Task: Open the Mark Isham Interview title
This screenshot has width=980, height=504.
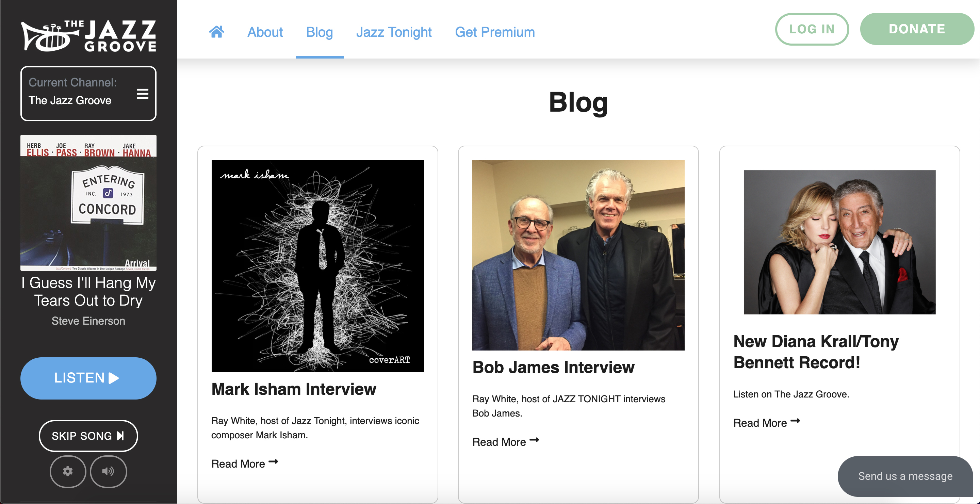Action: [293, 389]
